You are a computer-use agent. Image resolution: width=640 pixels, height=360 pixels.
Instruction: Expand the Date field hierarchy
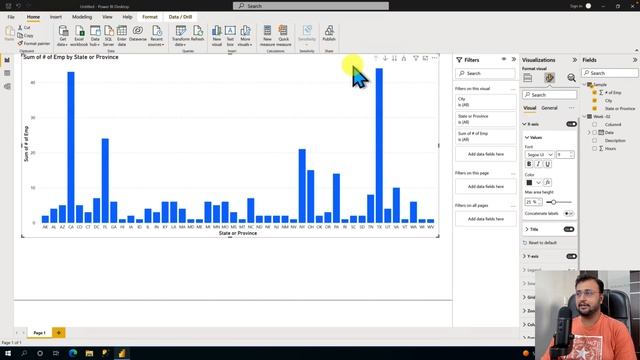tap(589, 133)
